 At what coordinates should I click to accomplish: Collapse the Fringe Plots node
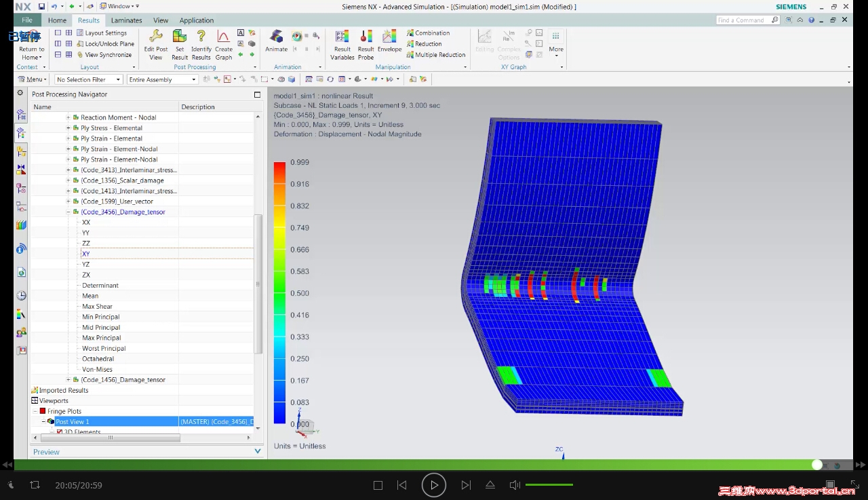pyautogui.click(x=35, y=411)
